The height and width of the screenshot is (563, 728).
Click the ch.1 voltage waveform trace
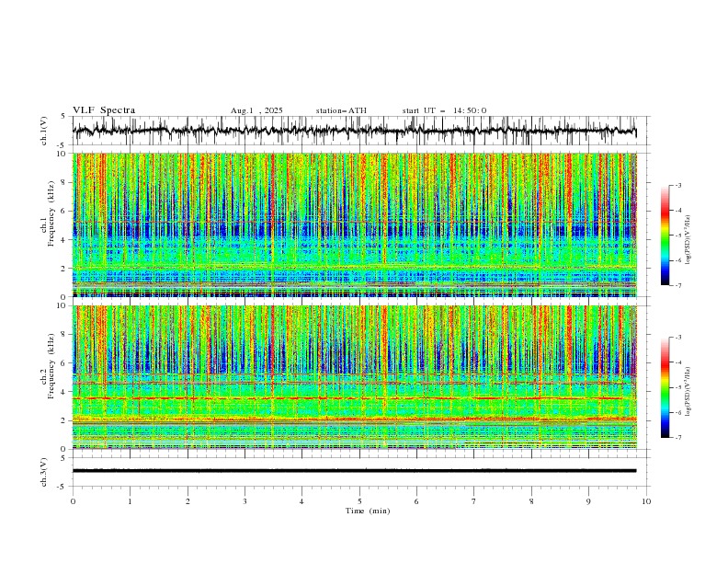pos(354,131)
